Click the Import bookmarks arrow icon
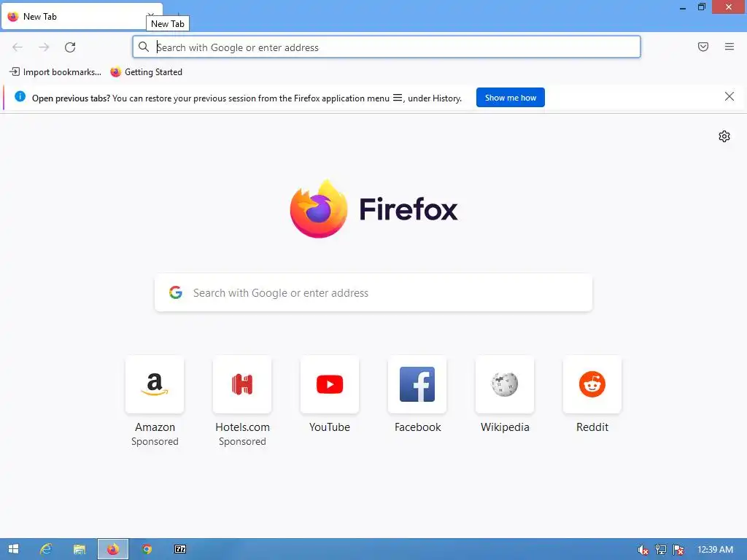 pyautogui.click(x=15, y=72)
